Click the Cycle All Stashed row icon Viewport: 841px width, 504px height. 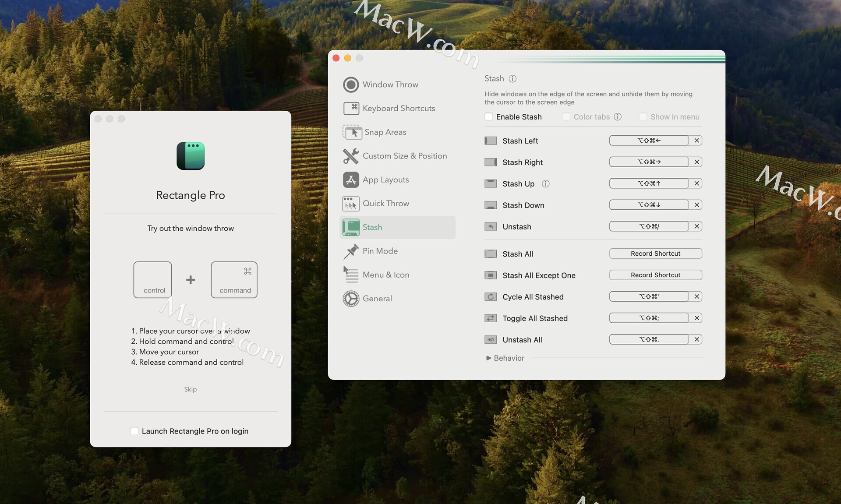pyautogui.click(x=491, y=297)
